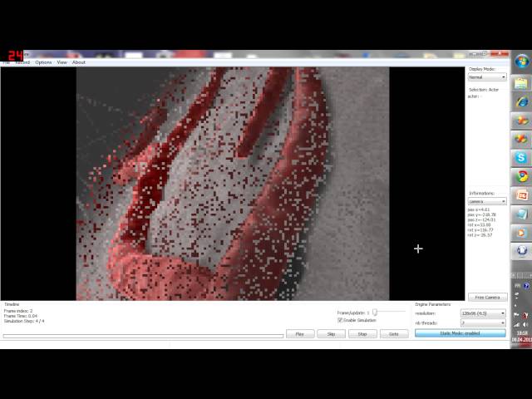
Task: Click the Frame/update slider handle
Action: (x=375, y=313)
